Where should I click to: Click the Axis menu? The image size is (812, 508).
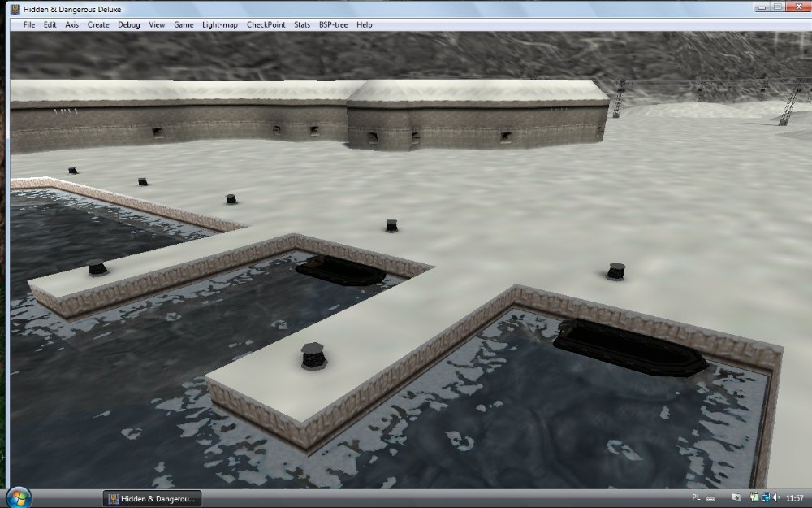tap(72, 24)
